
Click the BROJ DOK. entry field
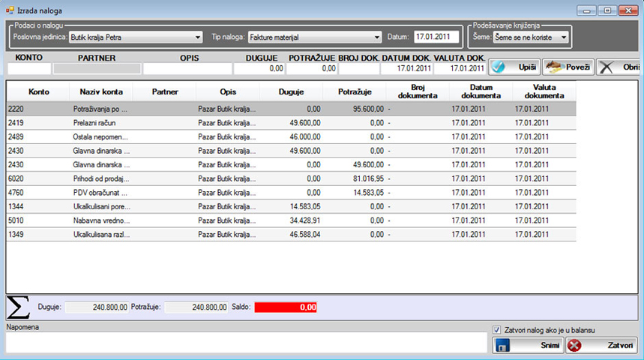pos(359,69)
